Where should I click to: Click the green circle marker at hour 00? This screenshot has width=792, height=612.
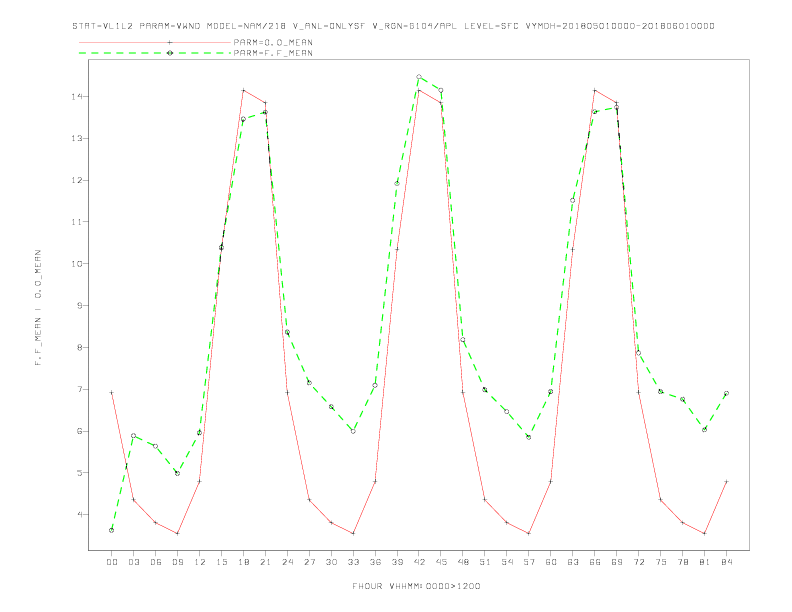112,530
